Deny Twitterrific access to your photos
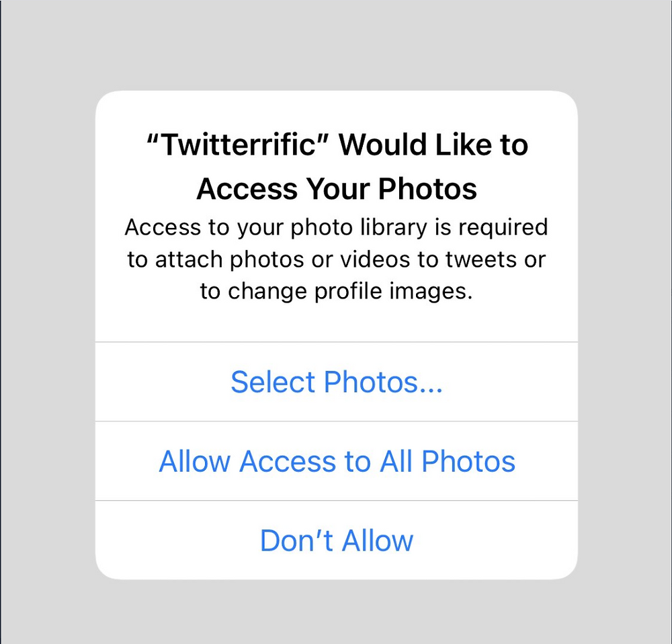The image size is (672, 644). click(337, 540)
